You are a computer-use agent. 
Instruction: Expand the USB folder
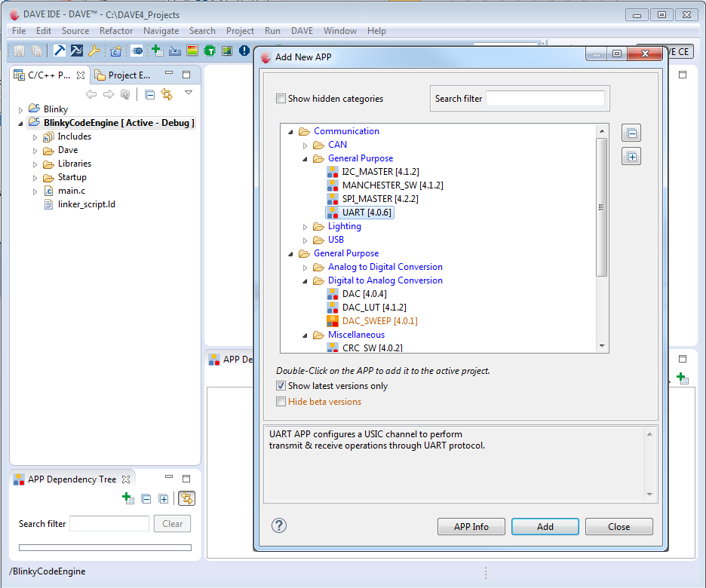305,240
